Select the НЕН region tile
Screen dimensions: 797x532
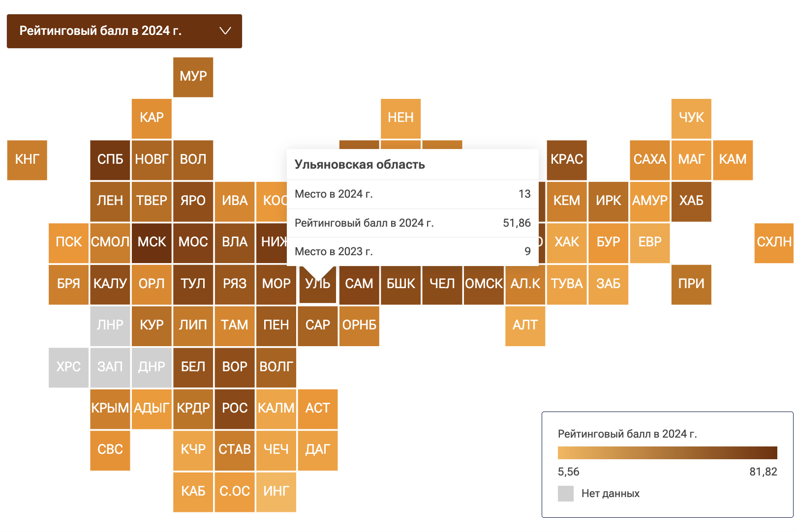(400, 118)
